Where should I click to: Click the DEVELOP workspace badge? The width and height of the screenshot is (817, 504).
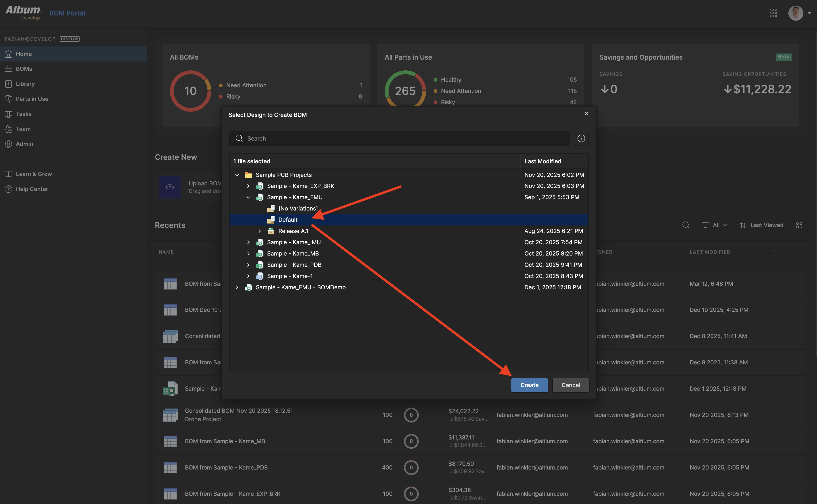point(69,39)
